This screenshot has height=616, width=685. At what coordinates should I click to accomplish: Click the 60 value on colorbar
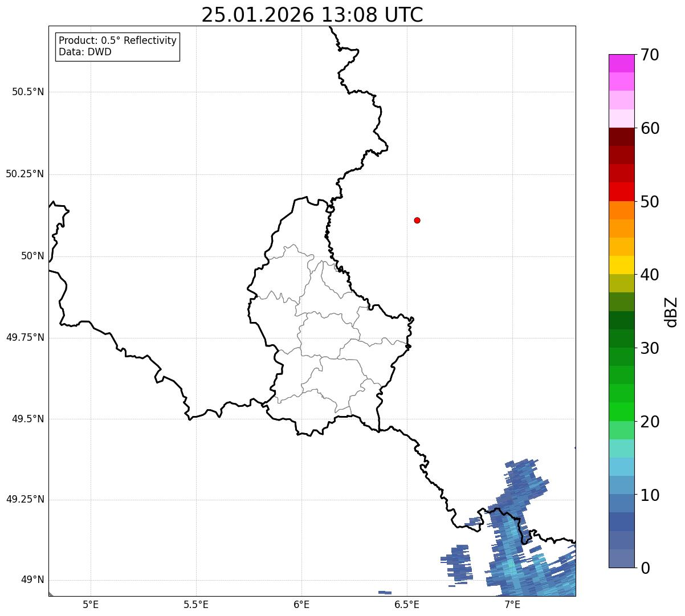click(x=650, y=128)
